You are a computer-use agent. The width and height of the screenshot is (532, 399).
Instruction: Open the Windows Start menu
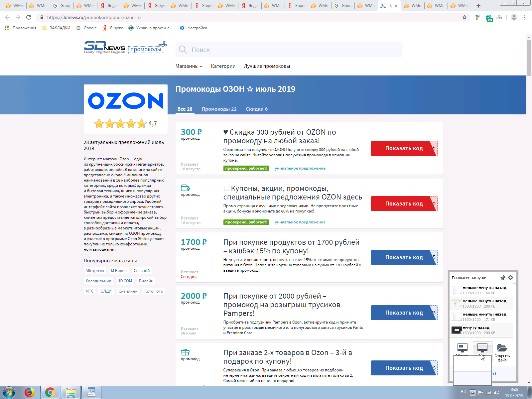[x=9, y=393]
